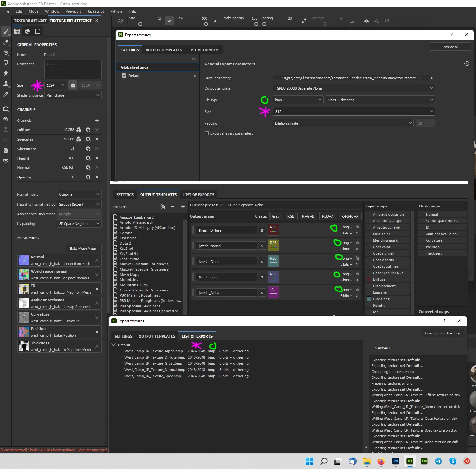
Task: Open the UV padding 3D Space Neighbor dropdown
Action: click(79, 223)
